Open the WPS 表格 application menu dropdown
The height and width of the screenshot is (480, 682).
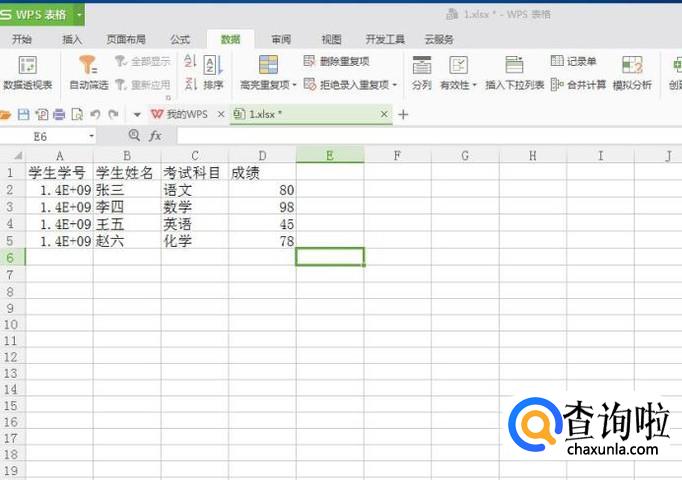pos(79,15)
